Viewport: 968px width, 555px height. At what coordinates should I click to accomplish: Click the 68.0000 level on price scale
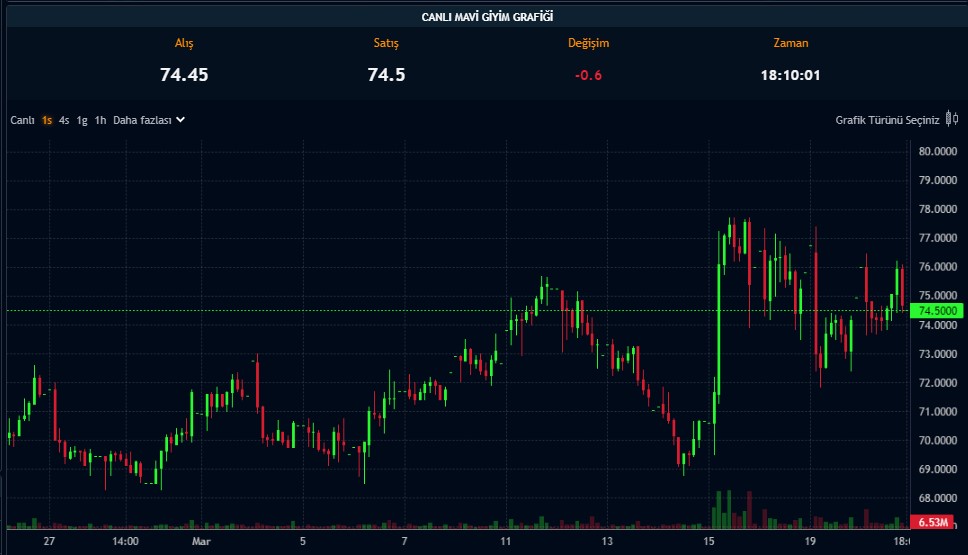938,498
